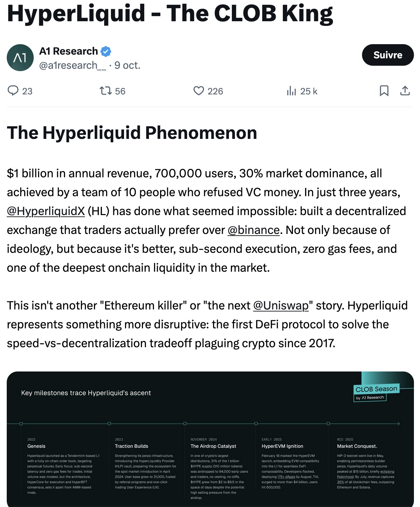The height and width of the screenshot is (507, 420).
Task: Select the Airdrop Catalyst timeline marker
Action: click(185, 423)
